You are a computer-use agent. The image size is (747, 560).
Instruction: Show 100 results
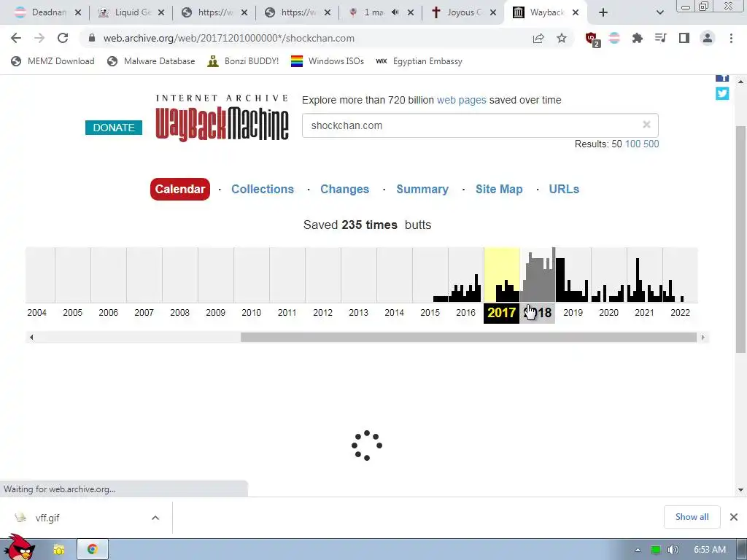632,144
